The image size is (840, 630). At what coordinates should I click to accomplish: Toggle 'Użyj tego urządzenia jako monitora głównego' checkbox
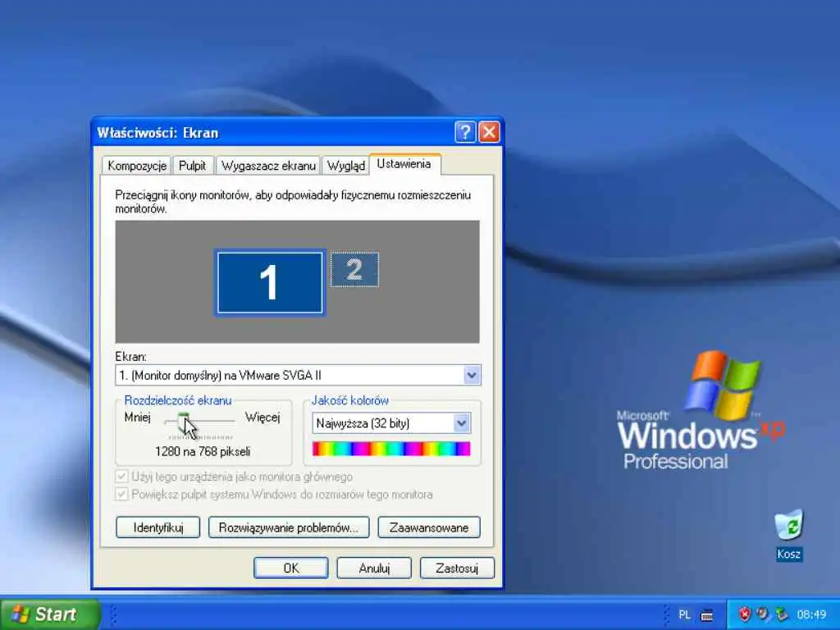121,477
